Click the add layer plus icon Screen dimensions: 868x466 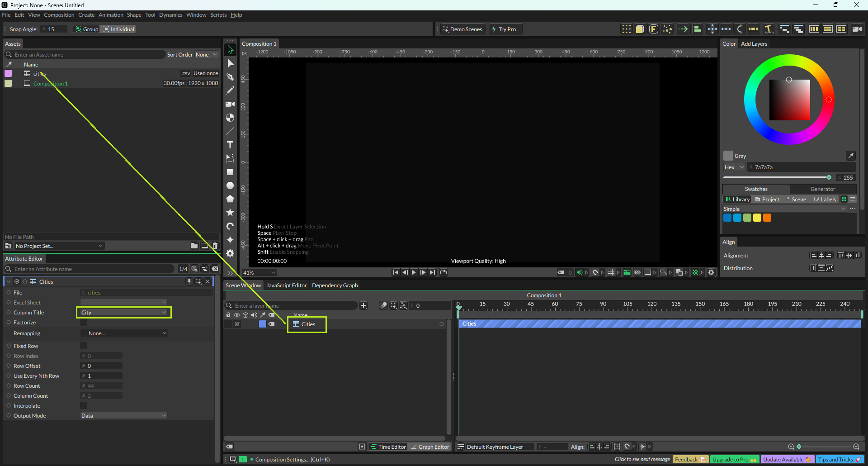tap(363, 306)
